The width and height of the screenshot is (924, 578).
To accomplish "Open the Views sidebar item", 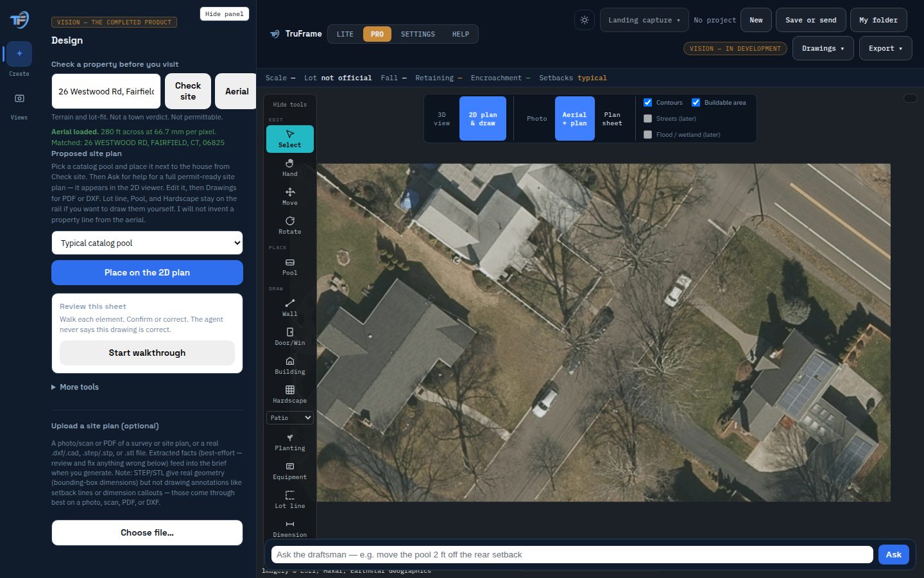I will (x=19, y=104).
